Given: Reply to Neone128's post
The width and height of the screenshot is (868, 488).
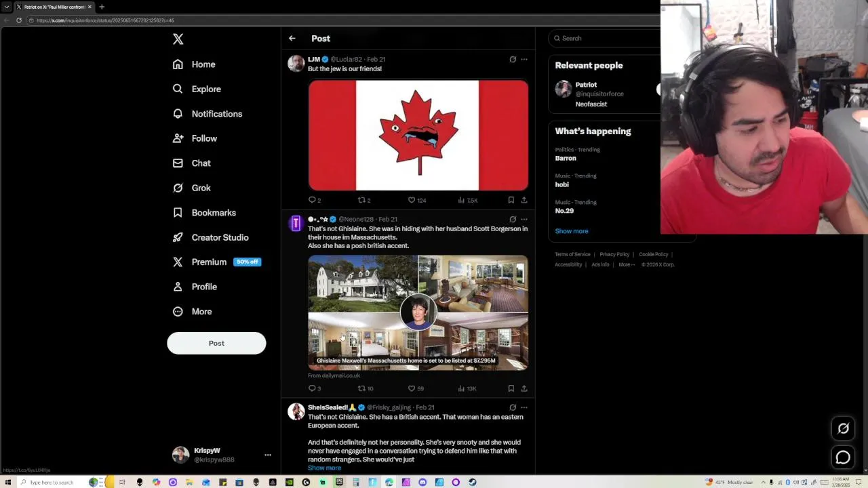Looking at the screenshot, I should point(315,388).
